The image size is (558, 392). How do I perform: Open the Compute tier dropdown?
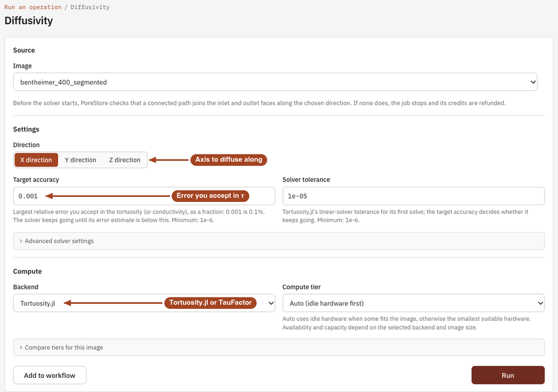point(413,303)
